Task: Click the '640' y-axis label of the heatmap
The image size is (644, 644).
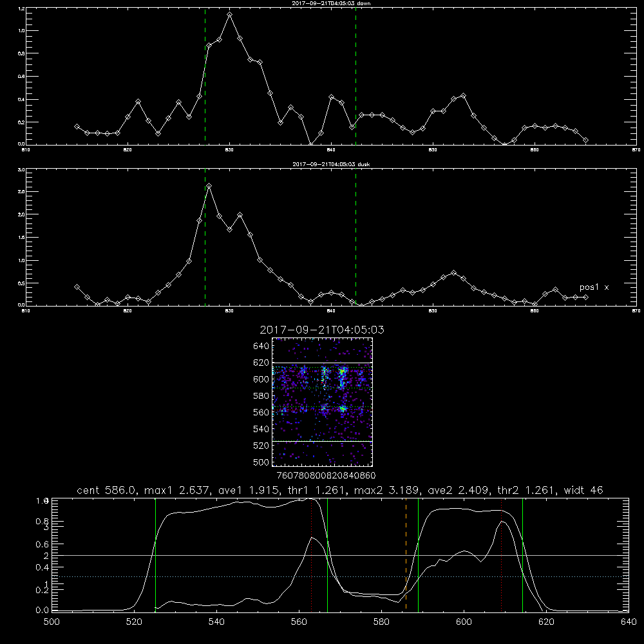Action: 261,346
